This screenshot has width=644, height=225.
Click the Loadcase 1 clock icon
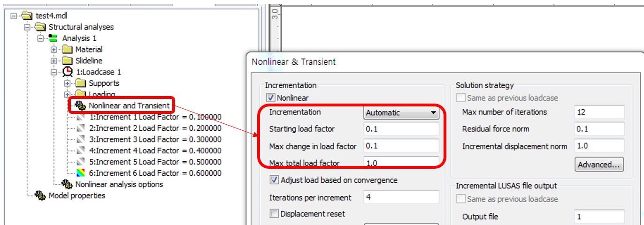pyautogui.click(x=68, y=72)
